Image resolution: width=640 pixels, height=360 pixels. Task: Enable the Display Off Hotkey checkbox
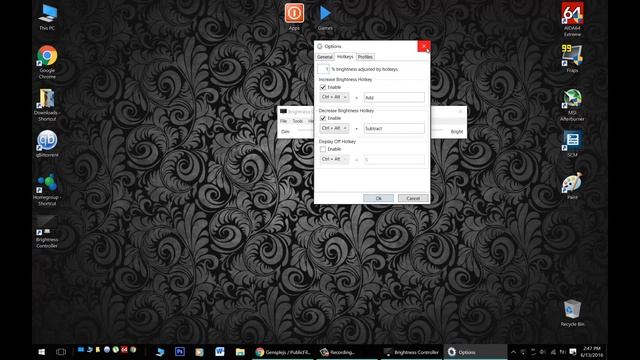pos(323,149)
